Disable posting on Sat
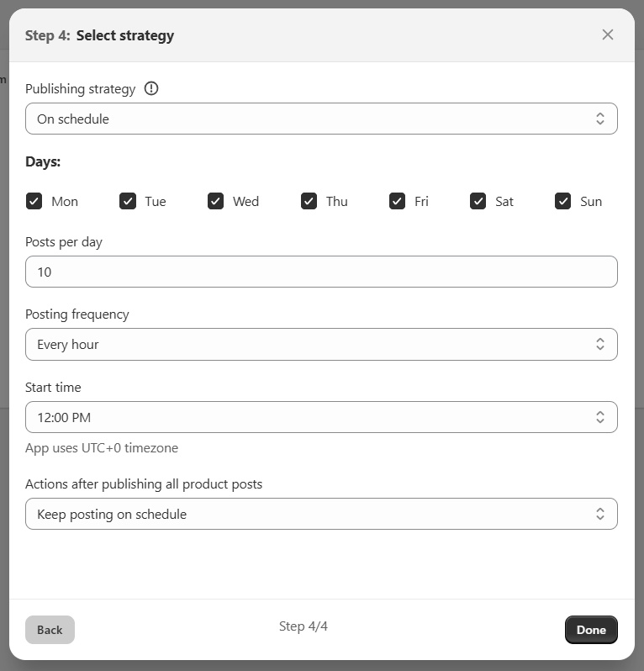 478,201
